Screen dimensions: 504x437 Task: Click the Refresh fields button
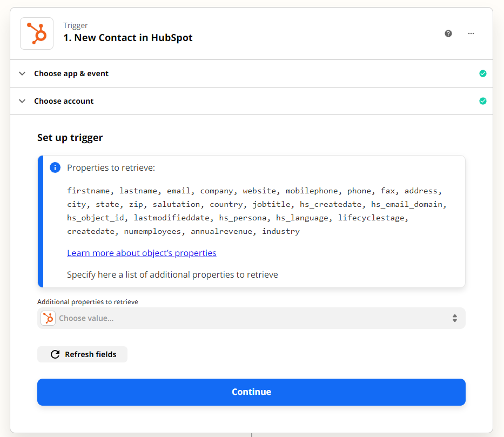click(82, 354)
